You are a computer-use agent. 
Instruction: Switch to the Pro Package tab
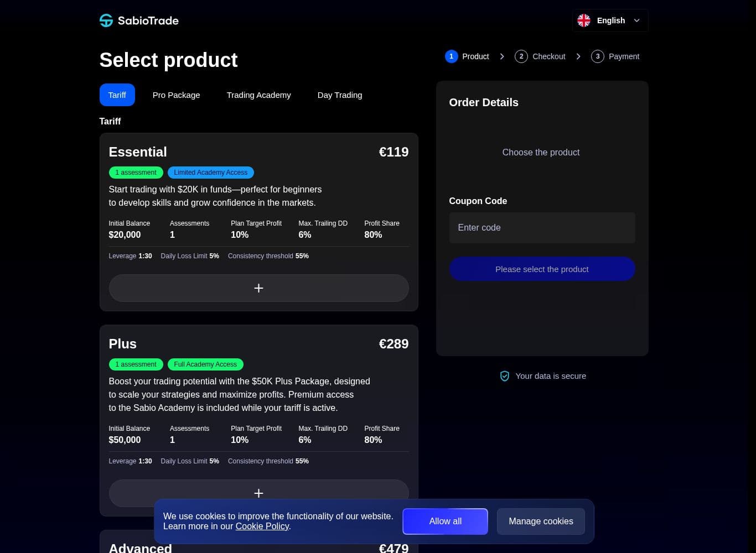point(177,95)
